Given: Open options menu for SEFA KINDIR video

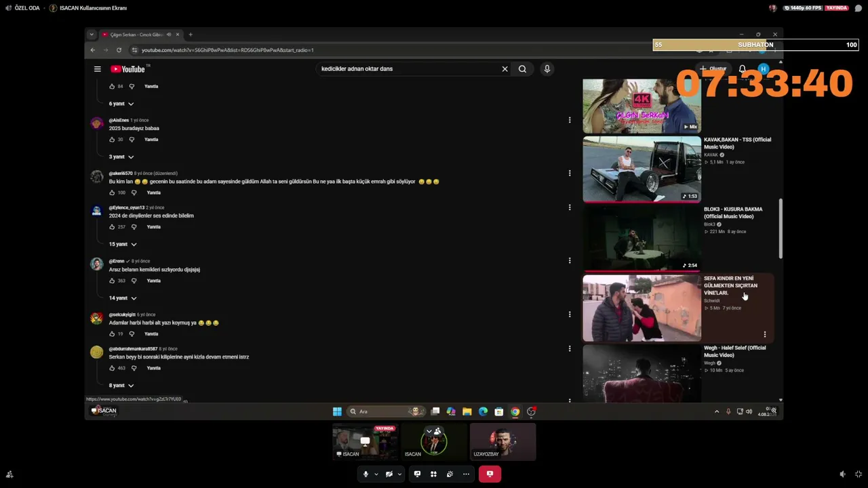Looking at the screenshot, I should tap(765, 334).
